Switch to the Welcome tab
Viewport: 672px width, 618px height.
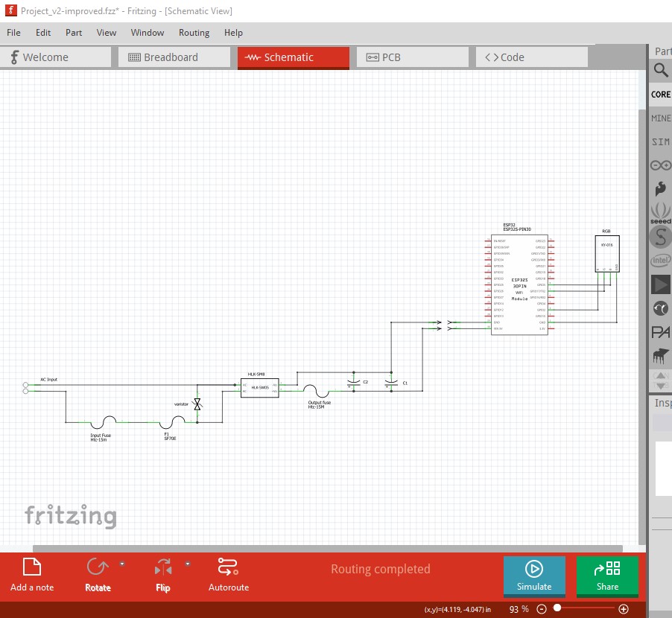tap(55, 57)
